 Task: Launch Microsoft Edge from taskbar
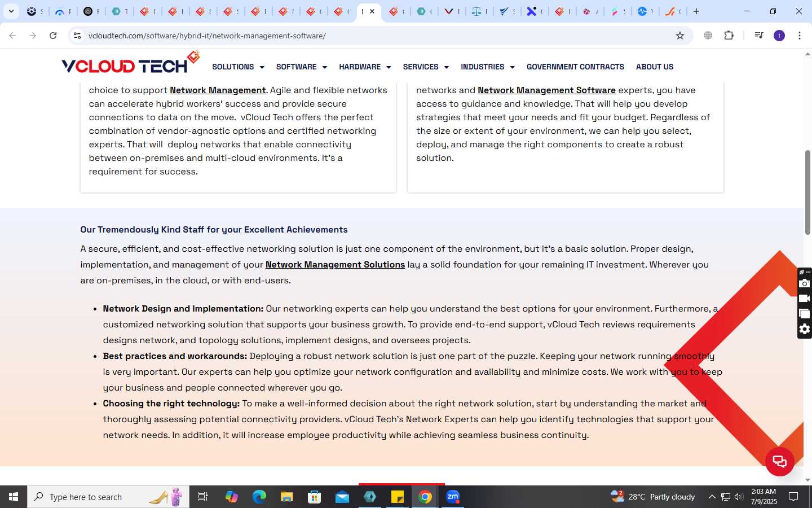coord(259,497)
